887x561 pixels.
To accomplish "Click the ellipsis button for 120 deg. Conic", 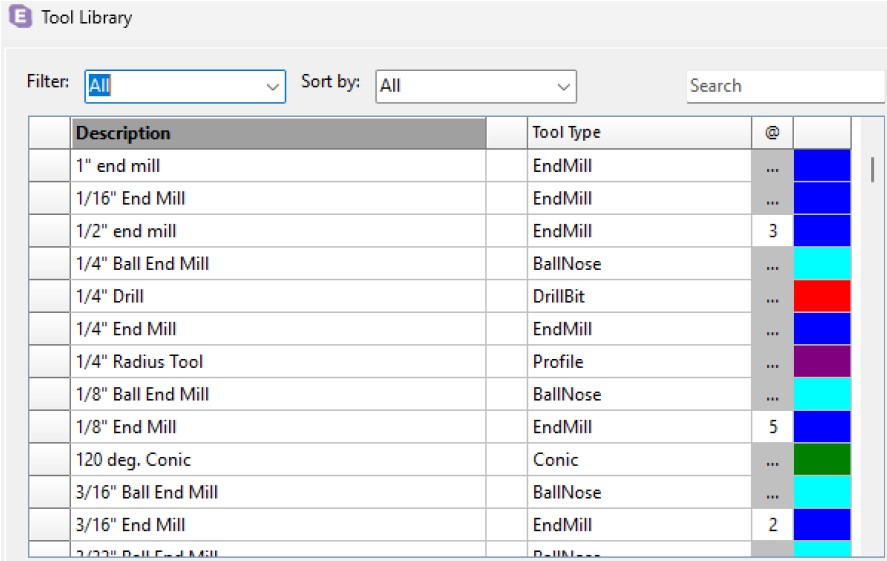I will (x=772, y=460).
